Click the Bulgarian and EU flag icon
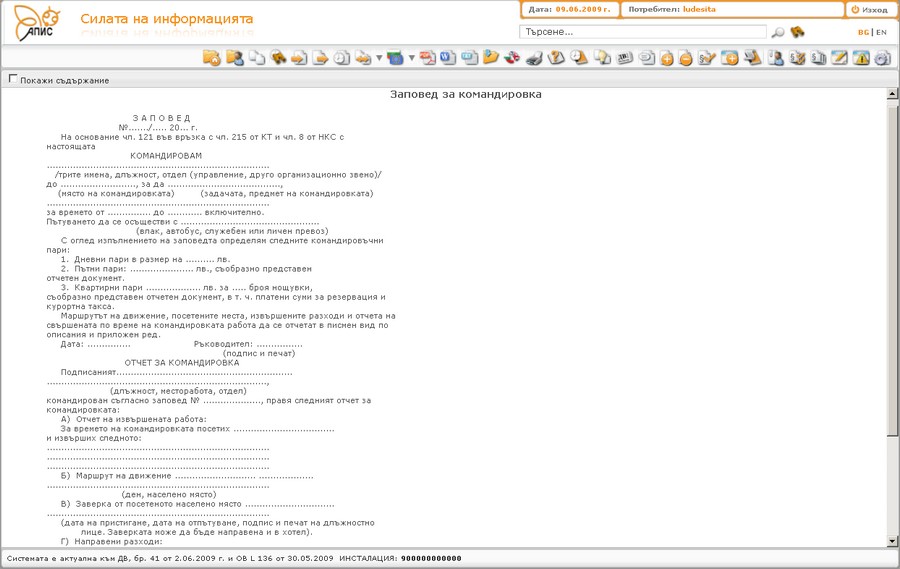 click(x=395, y=57)
